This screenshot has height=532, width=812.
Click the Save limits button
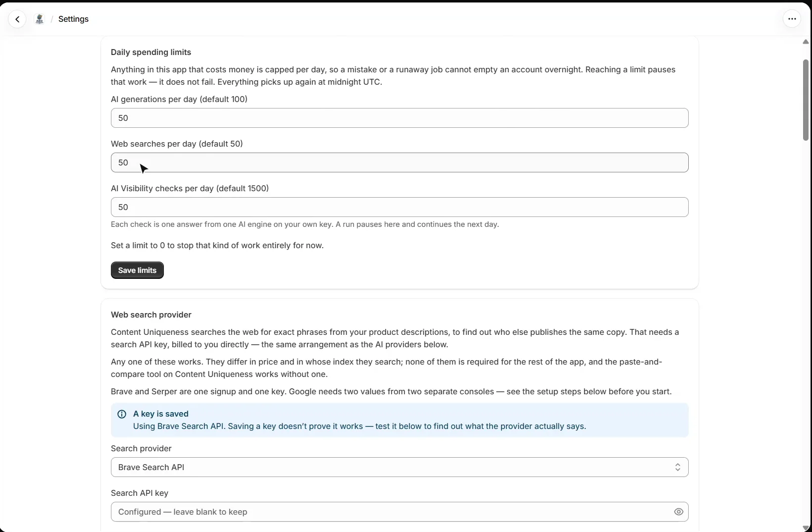(x=137, y=270)
